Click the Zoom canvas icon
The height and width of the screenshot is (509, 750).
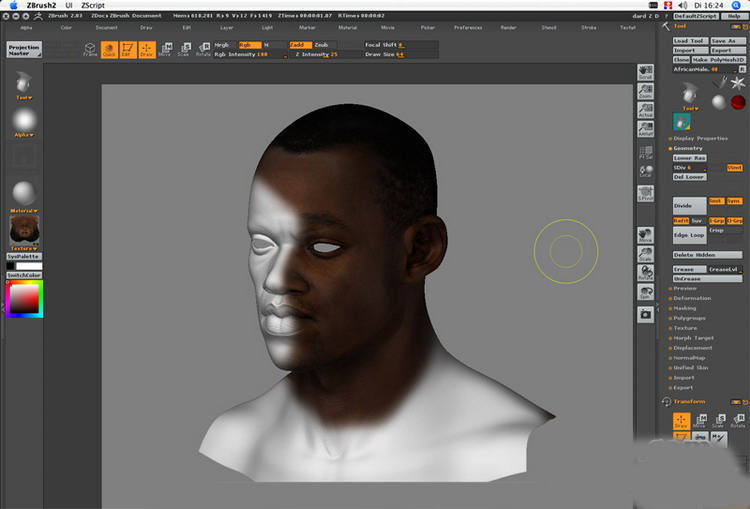click(645, 92)
